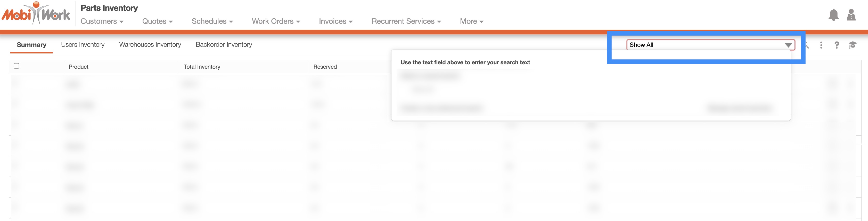Open the Customers dropdown menu

tap(102, 21)
